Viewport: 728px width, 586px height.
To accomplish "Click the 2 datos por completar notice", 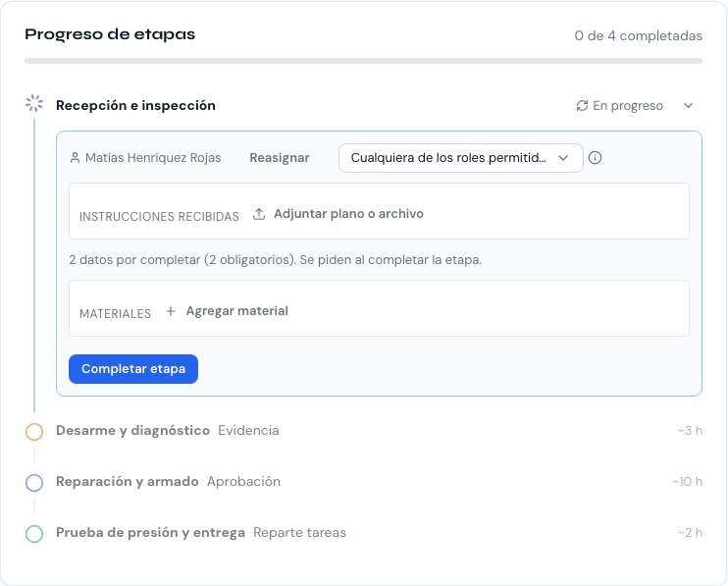I will (276, 260).
